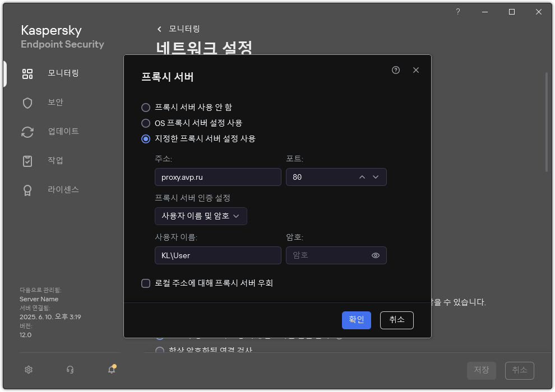Viewport: 555px width, 392px height.
Task: Click the headset support icon
Action: [x=70, y=370]
